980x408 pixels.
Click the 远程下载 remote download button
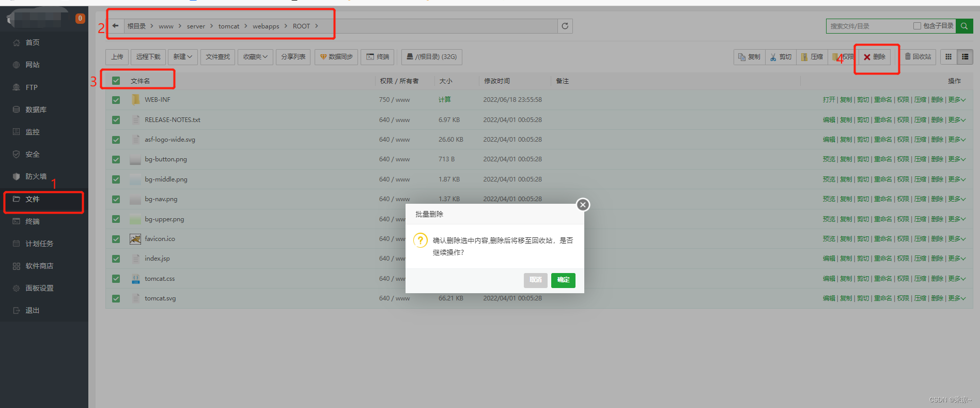[148, 57]
